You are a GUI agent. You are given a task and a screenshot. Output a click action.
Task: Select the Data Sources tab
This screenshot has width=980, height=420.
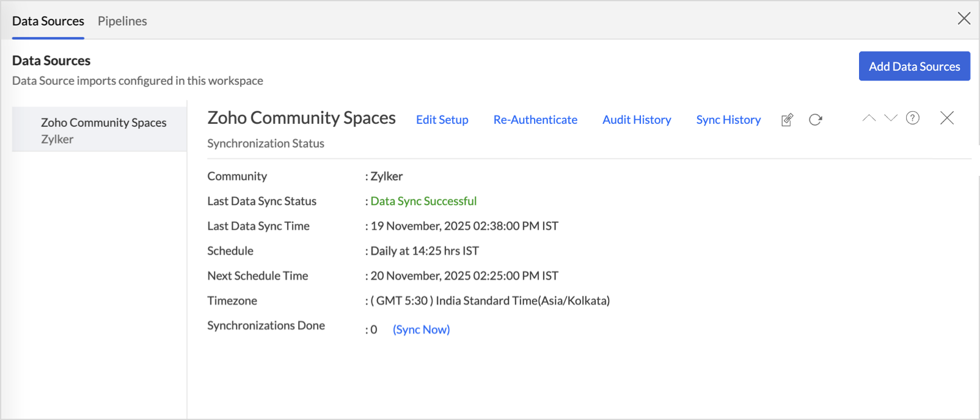click(48, 21)
